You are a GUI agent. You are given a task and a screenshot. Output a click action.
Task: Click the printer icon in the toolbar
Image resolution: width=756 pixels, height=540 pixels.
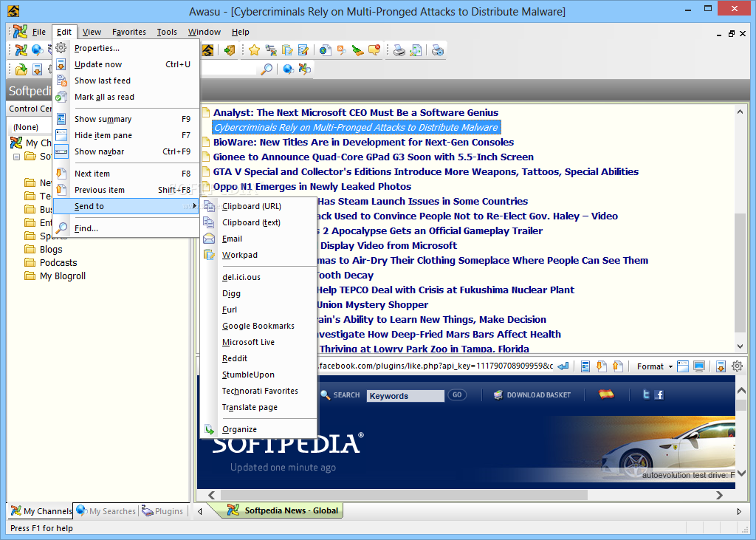[x=399, y=50]
